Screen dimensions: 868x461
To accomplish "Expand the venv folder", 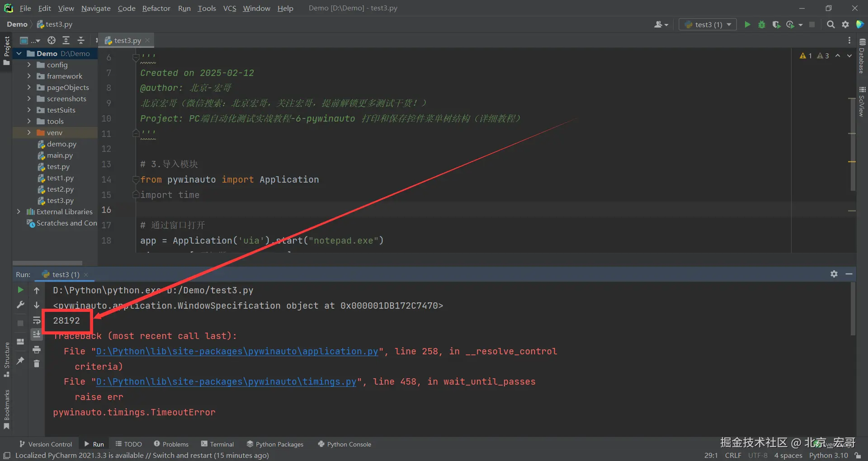I will pyautogui.click(x=29, y=132).
